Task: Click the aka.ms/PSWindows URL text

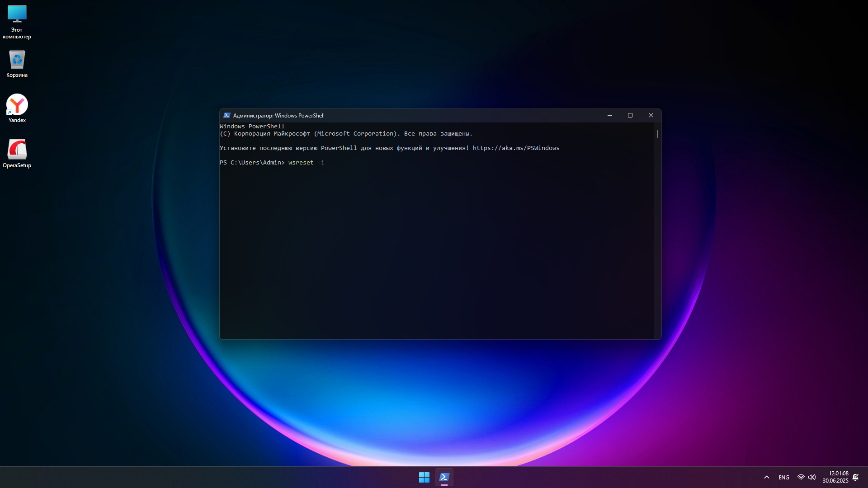Action: click(x=516, y=148)
